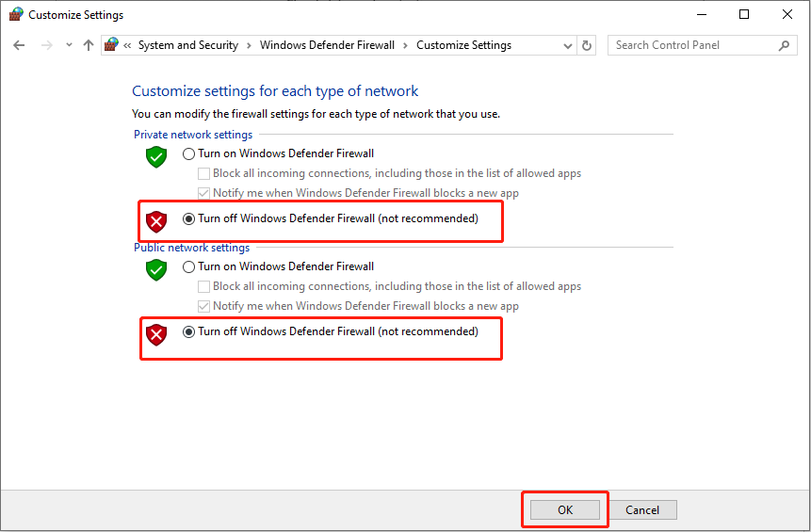811x532 pixels.
Task: Check Block all incoming connections under Public
Action: coord(203,286)
